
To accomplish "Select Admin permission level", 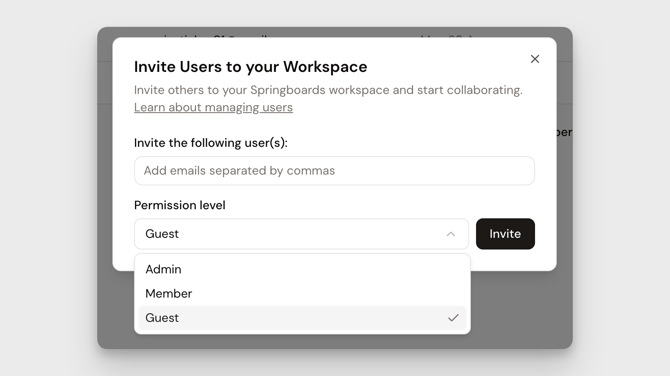I will click(302, 269).
